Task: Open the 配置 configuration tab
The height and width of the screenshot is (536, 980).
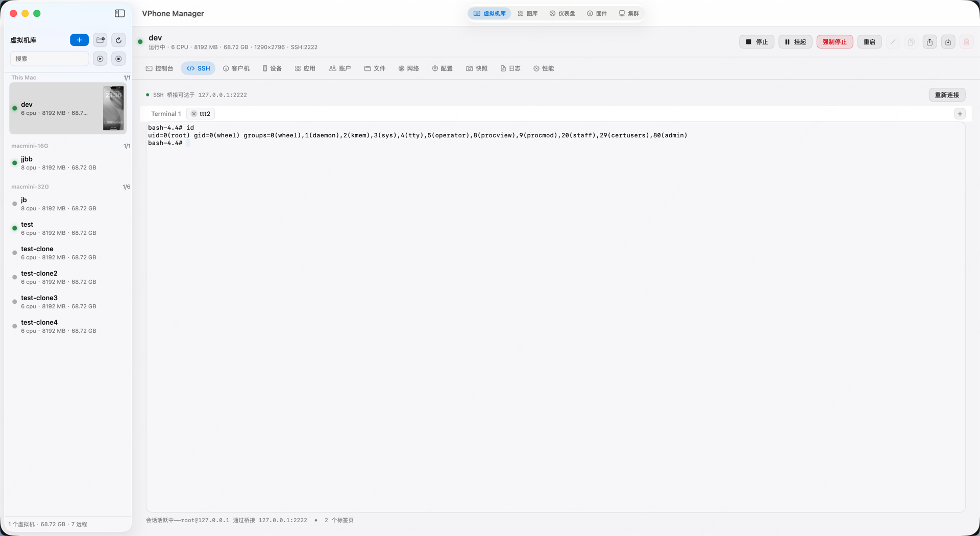Action: point(443,68)
